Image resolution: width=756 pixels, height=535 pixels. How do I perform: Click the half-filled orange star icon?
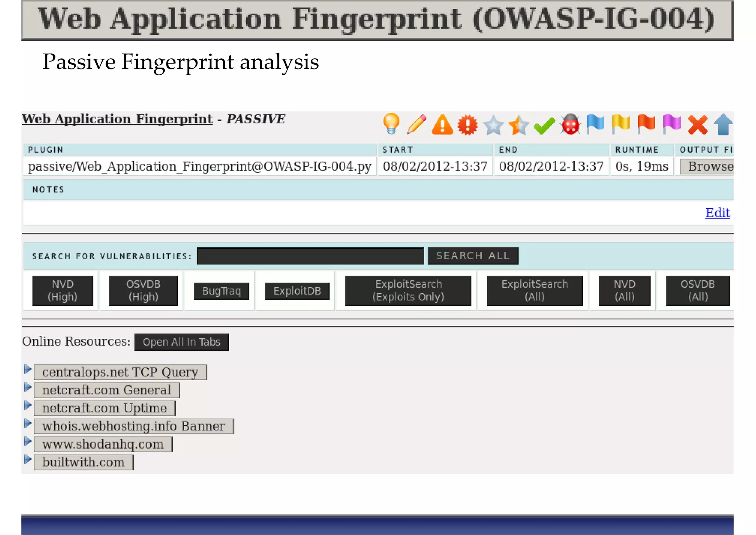click(x=519, y=125)
